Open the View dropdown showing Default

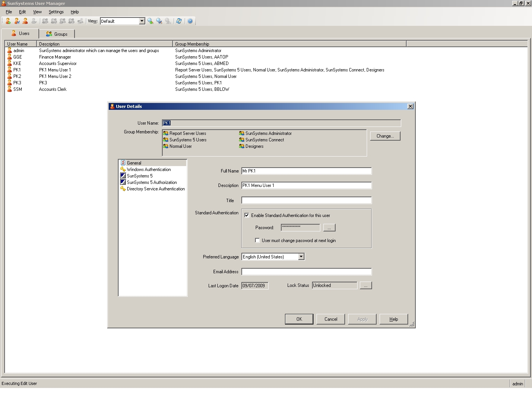142,21
